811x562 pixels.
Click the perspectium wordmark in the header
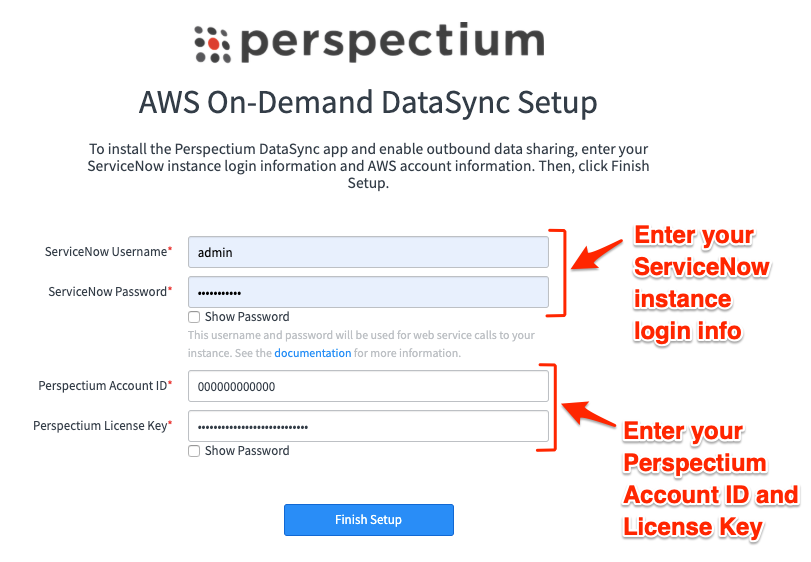click(393, 42)
